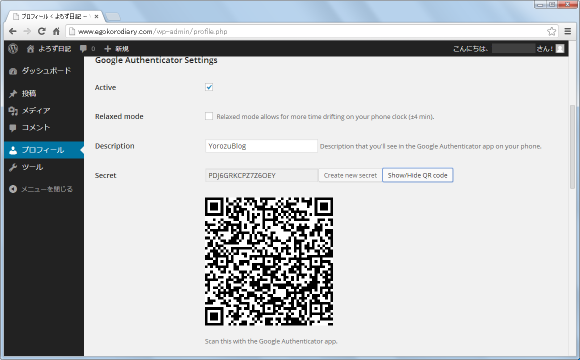Image resolution: width=580 pixels, height=360 pixels.
Task: Click the Secret key field
Action: click(261, 175)
